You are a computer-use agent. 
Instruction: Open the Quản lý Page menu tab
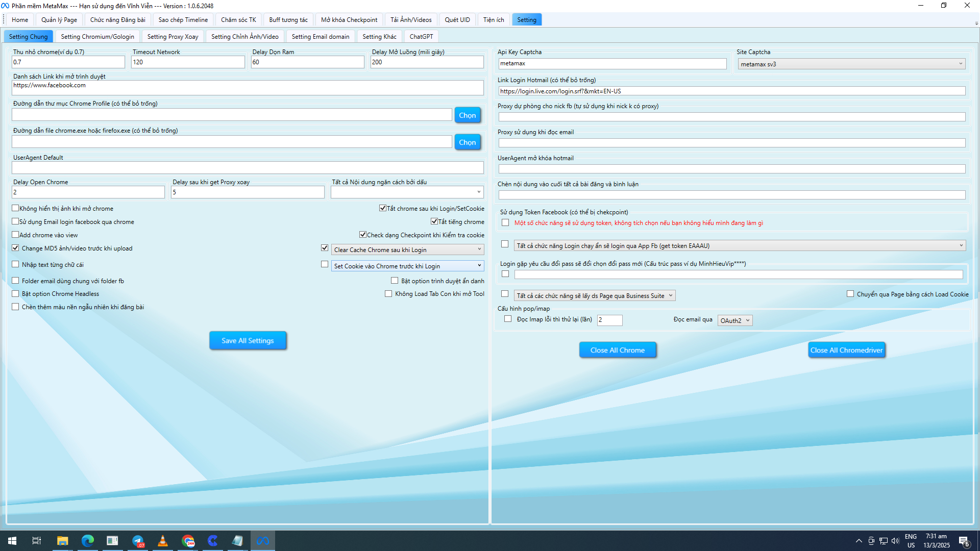(x=59, y=20)
